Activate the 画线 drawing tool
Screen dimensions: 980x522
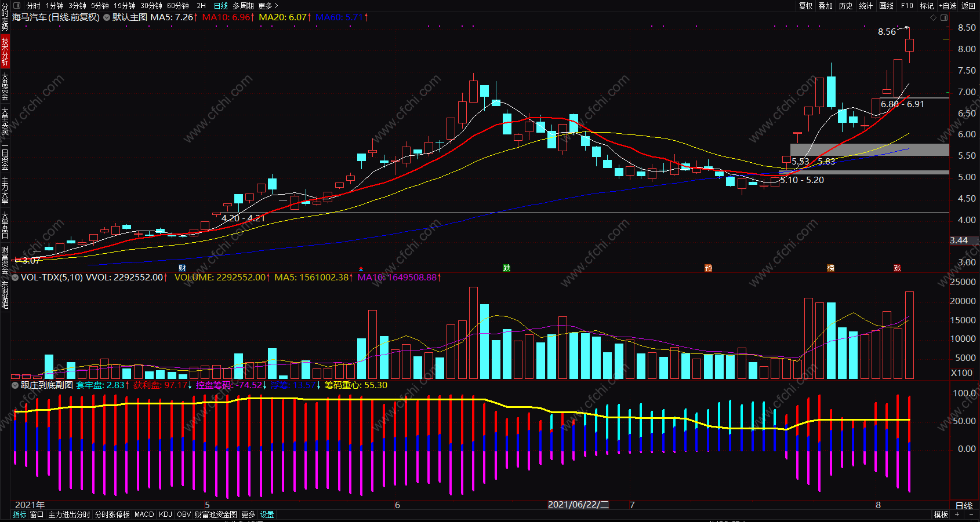click(x=887, y=6)
